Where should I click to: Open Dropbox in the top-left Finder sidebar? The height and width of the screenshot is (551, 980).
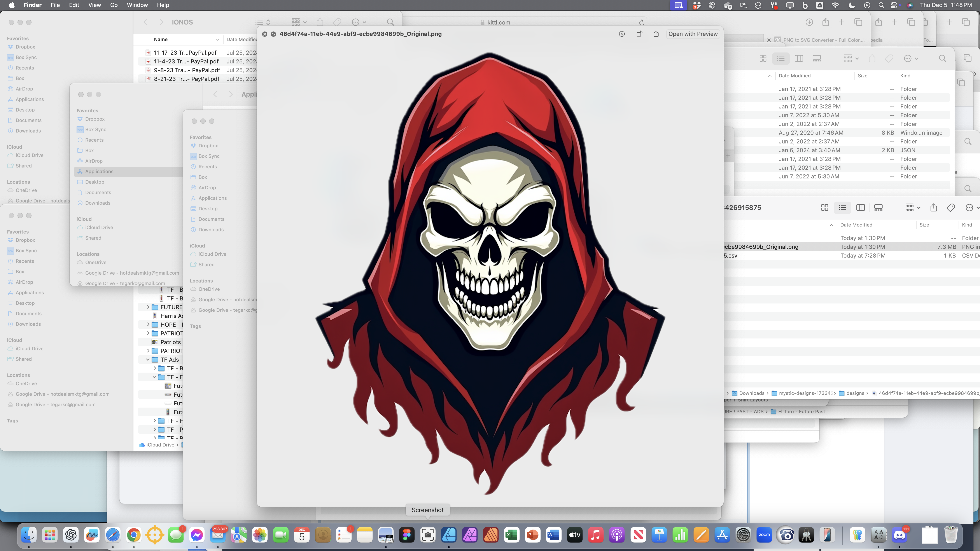click(25, 47)
